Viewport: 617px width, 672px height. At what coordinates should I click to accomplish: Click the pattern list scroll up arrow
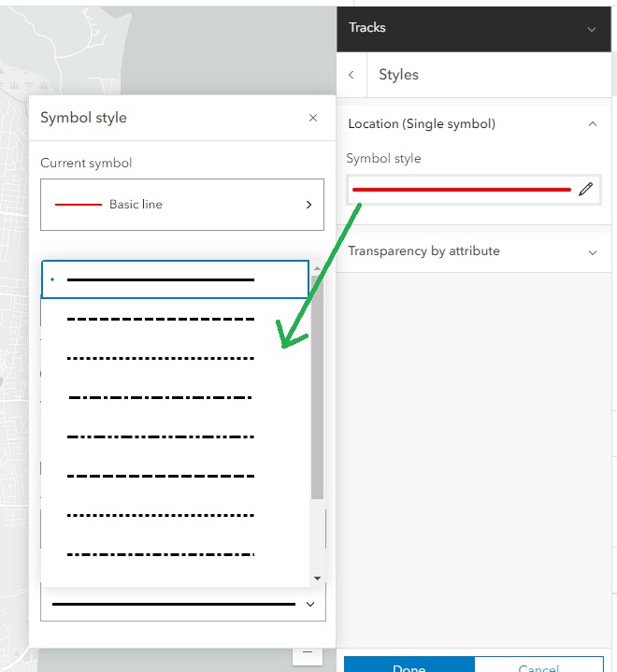click(x=317, y=268)
